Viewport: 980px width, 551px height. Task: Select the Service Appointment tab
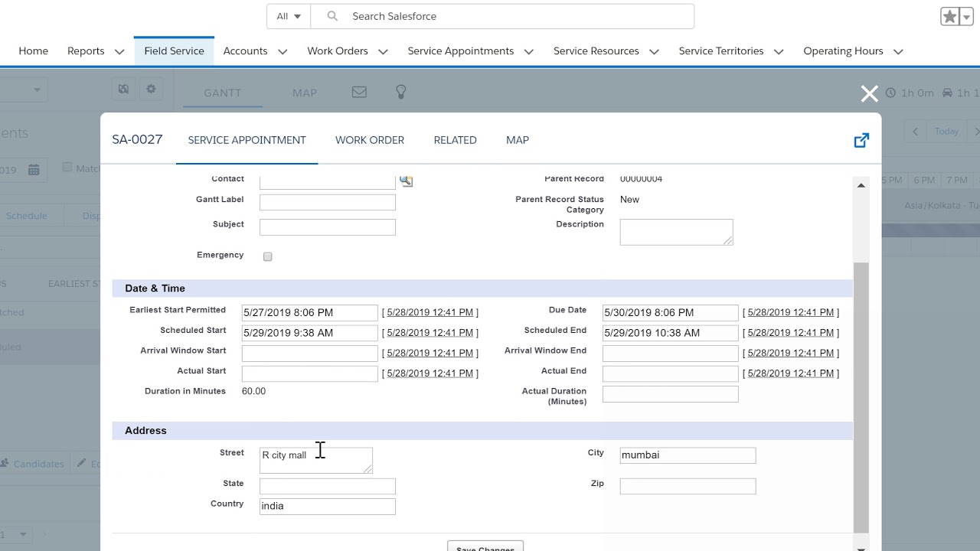coord(247,140)
